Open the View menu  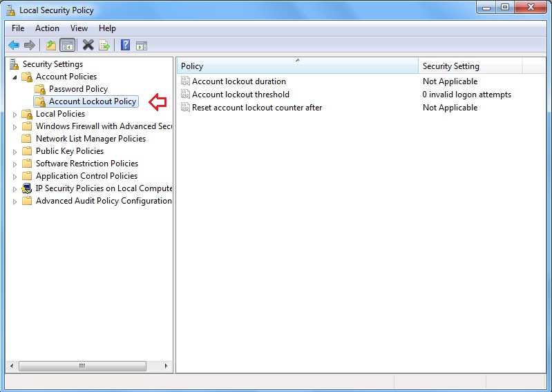point(79,28)
